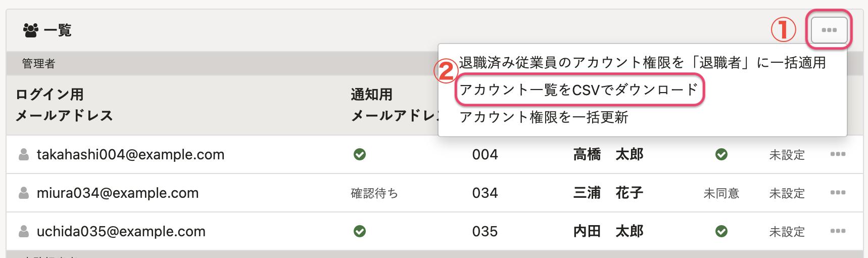Click the green consent checkmark for 高橋 太郎
868x258 pixels.
point(721,154)
